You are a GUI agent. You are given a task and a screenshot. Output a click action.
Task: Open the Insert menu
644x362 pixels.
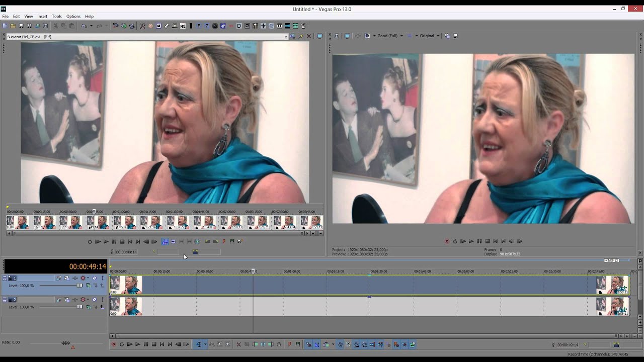42,17
